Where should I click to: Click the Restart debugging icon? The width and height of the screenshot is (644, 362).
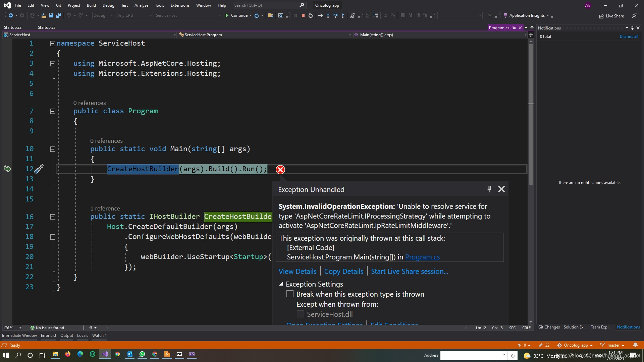click(311, 15)
